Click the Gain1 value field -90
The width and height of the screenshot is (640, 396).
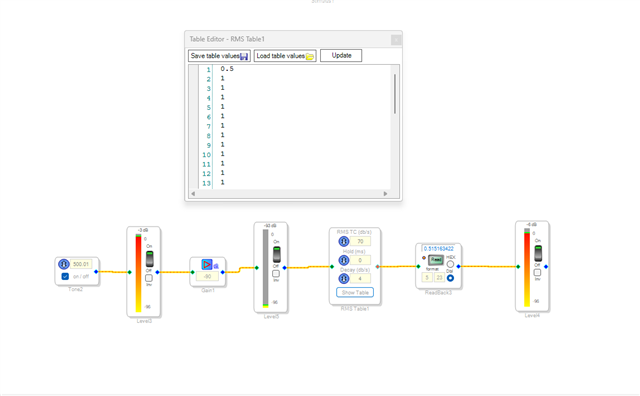click(x=207, y=276)
